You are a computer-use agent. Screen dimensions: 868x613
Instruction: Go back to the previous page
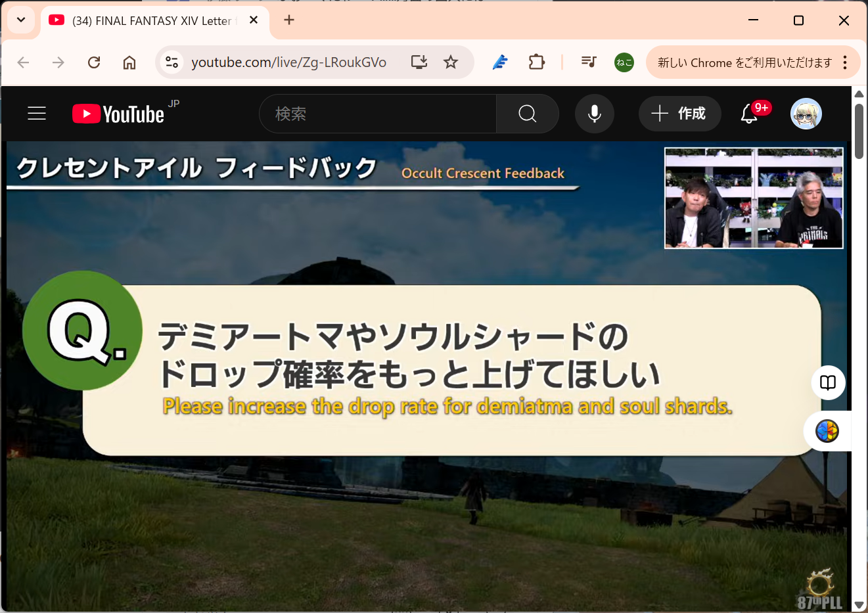pyautogui.click(x=24, y=62)
